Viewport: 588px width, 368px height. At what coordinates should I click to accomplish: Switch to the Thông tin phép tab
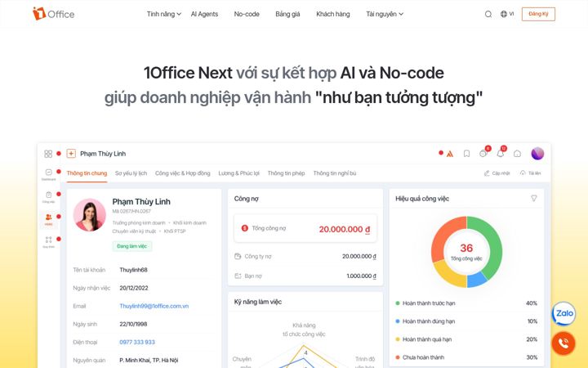coord(286,173)
